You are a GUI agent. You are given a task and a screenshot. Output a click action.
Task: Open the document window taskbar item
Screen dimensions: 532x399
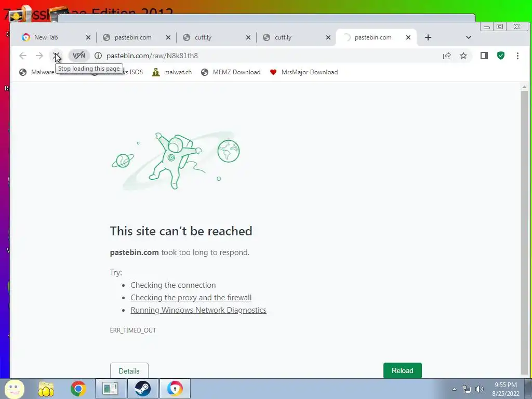(110, 389)
